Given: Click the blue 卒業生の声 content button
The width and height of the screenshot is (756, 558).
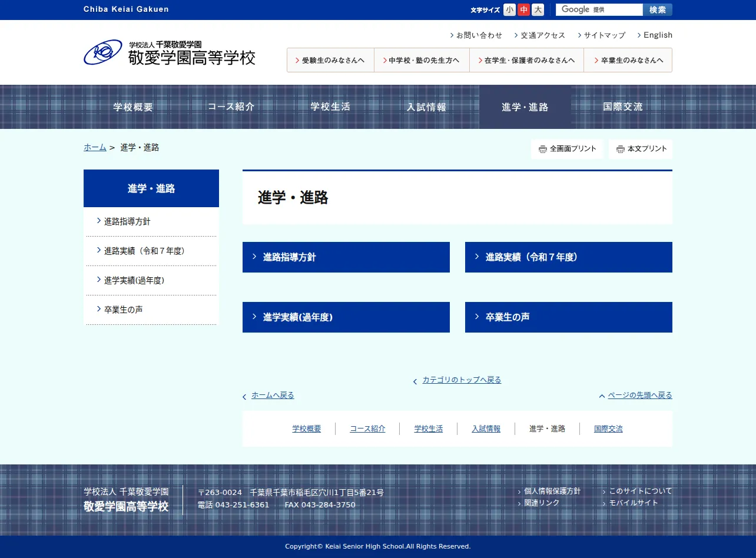Looking at the screenshot, I should (569, 317).
